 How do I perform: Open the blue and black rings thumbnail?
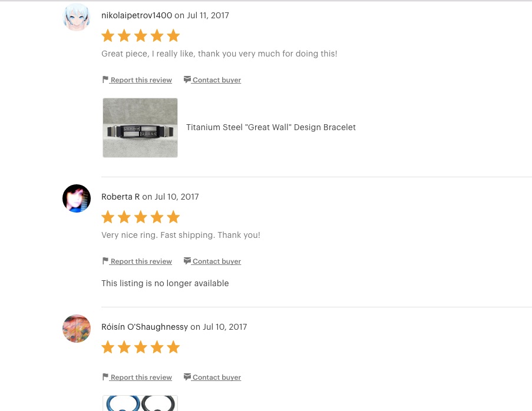tap(140, 403)
